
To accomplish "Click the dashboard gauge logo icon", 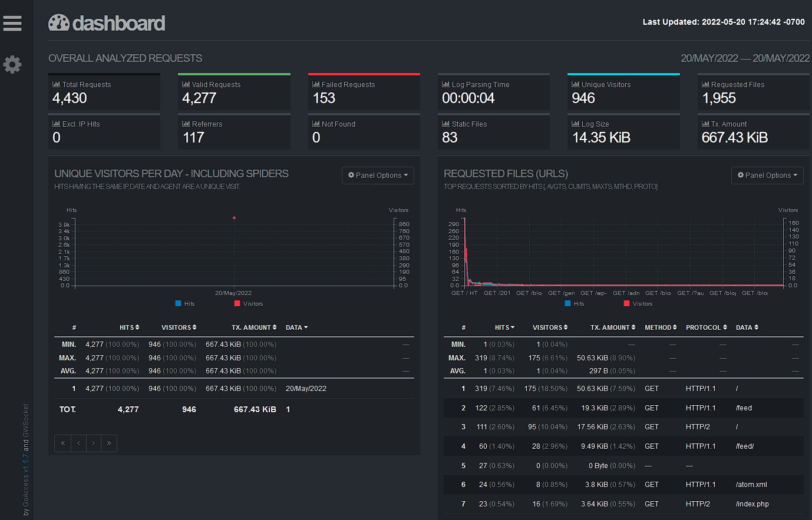I will pyautogui.click(x=59, y=23).
